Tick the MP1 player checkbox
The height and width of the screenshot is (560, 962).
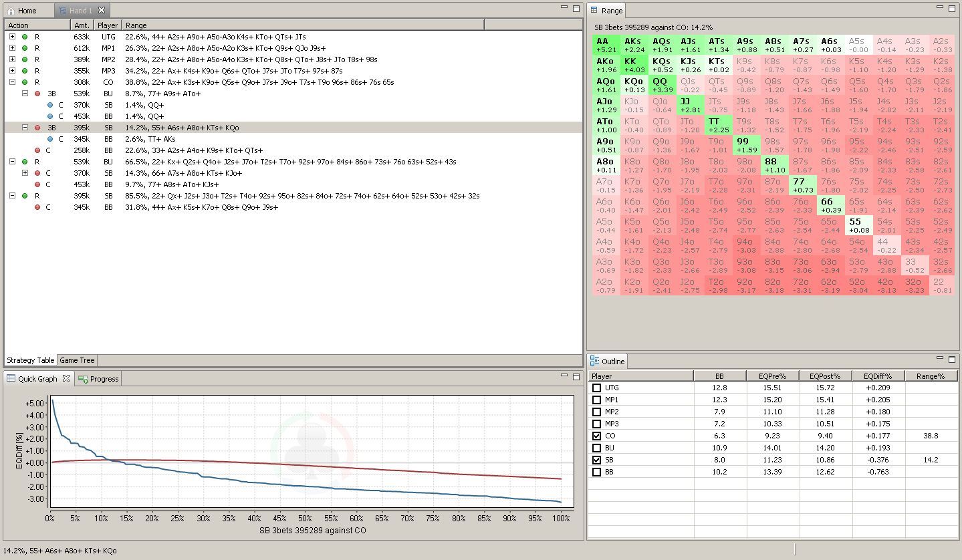597,400
